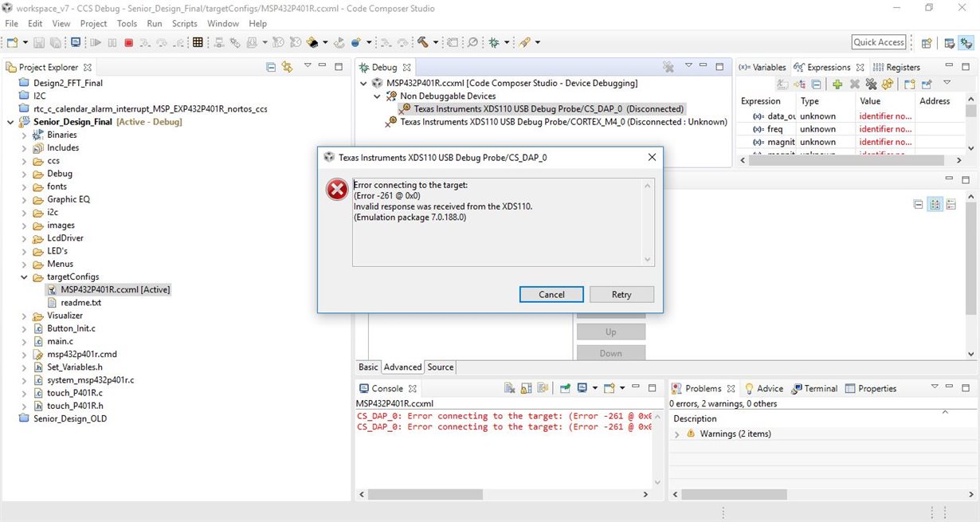Click the refresh expressions yellow arrows icon
Screen dimensions: 980x522
click(887, 84)
